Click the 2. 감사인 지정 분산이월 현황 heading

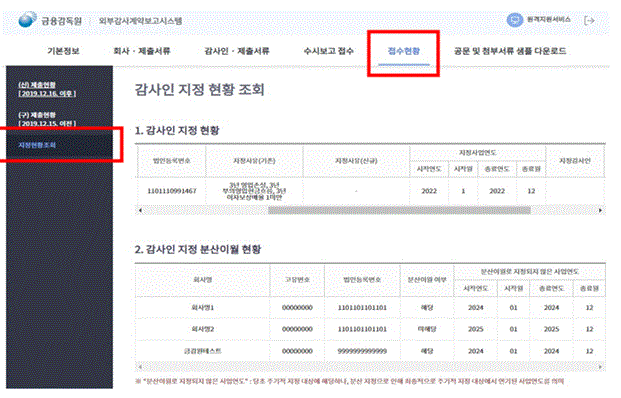coord(198,249)
